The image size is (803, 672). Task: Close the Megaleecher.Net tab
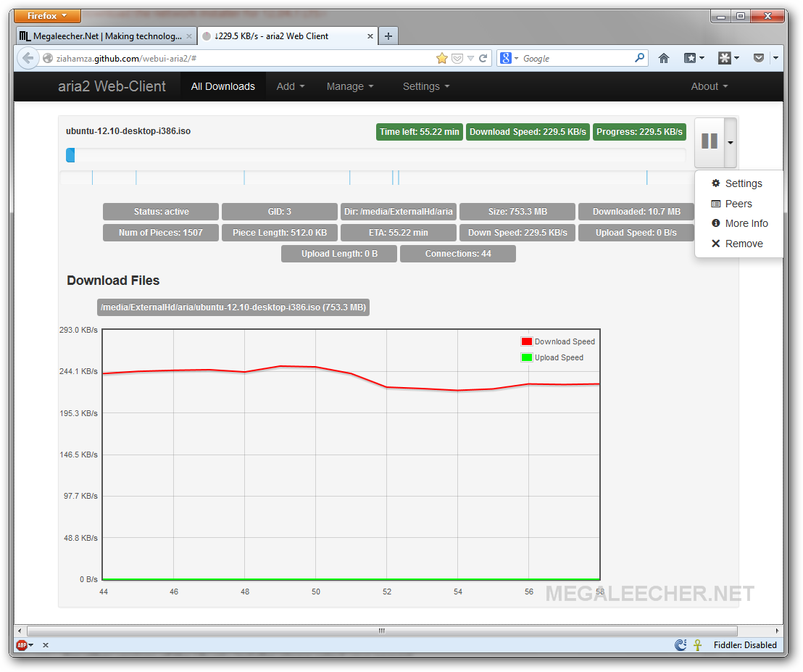tap(189, 36)
